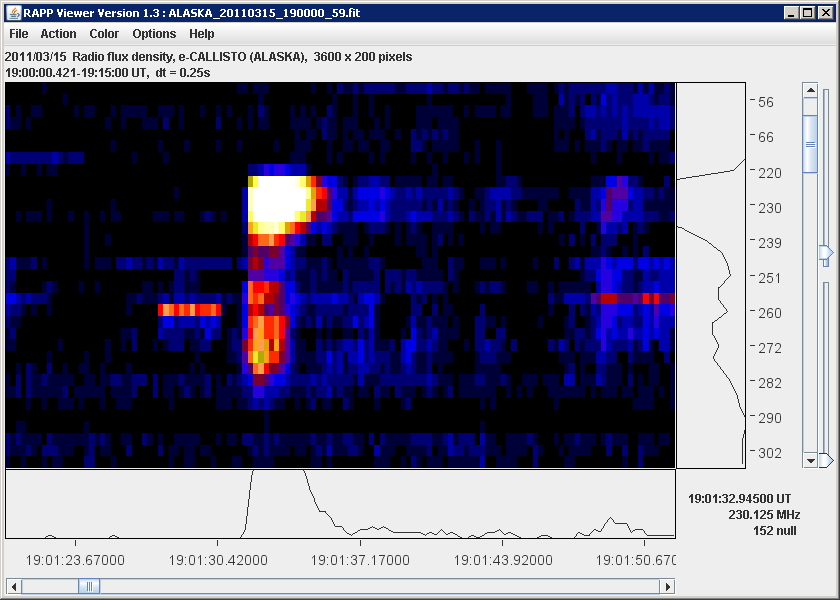The height and width of the screenshot is (600, 840).
Task: Click the 230 frequency axis label
Action: pos(769,208)
